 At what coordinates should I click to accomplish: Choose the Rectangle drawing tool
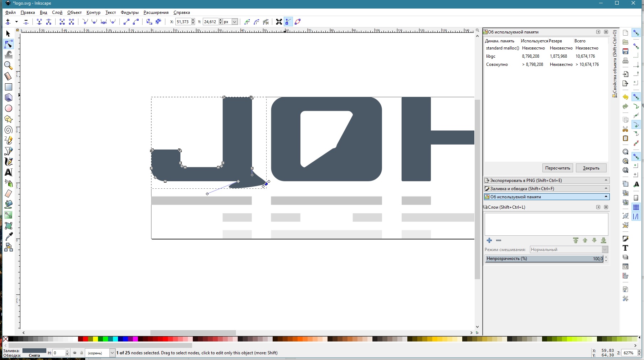[x=9, y=87]
